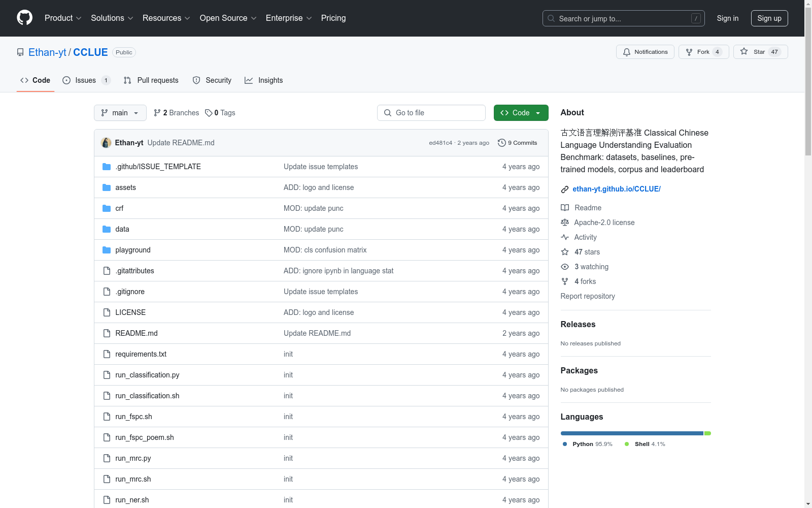Click the Sign in link

(728, 18)
